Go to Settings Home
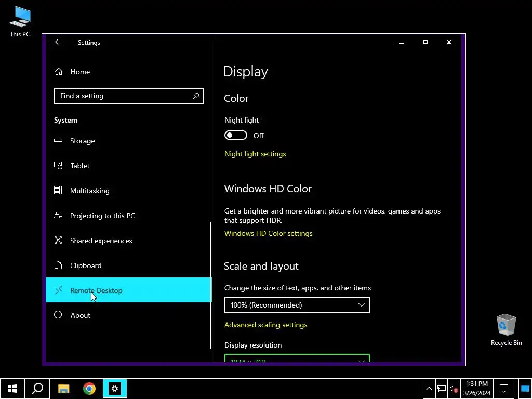 129,72
